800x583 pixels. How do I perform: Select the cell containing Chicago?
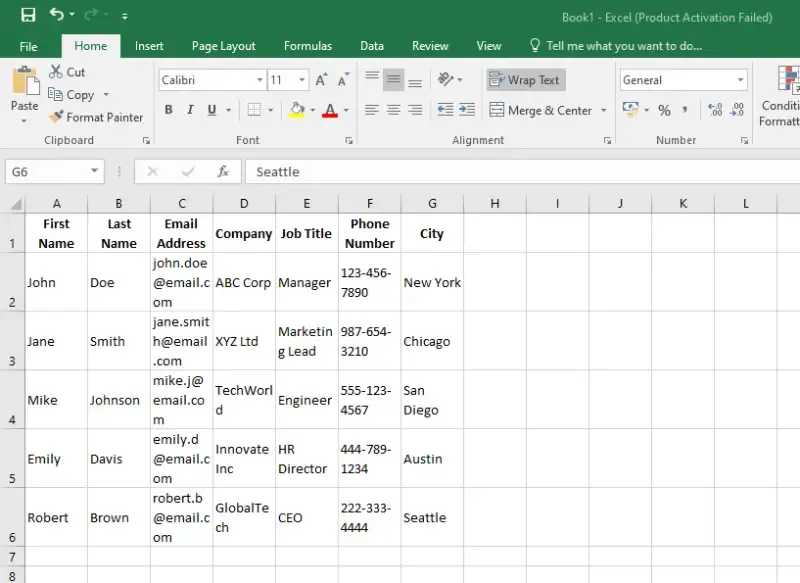click(x=432, y=341)
